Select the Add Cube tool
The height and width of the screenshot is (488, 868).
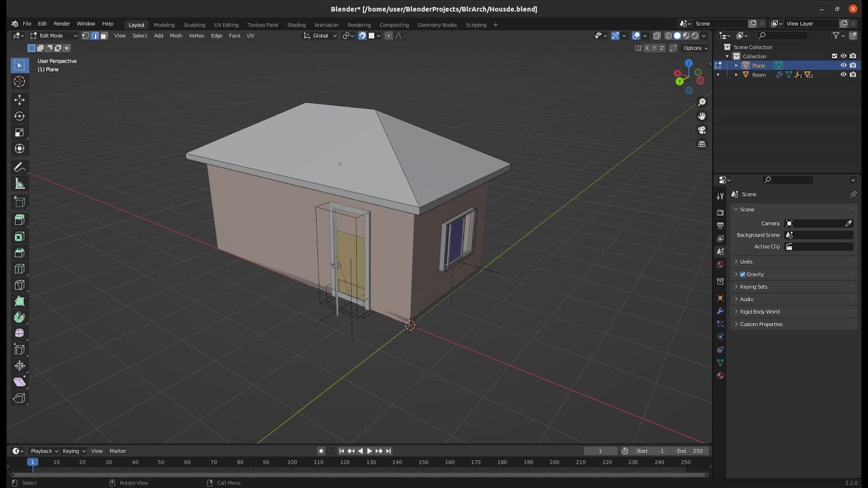20,202
